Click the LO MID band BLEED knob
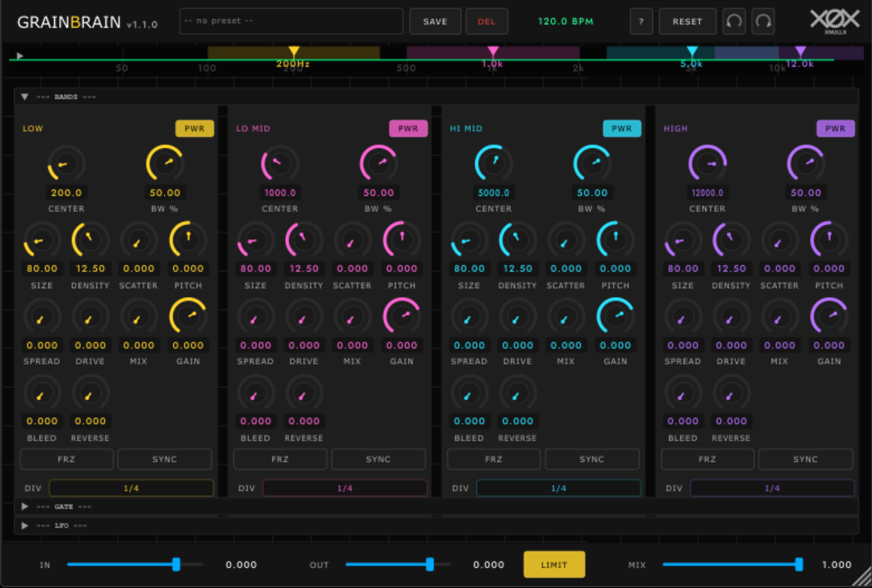 coord(256,393)
